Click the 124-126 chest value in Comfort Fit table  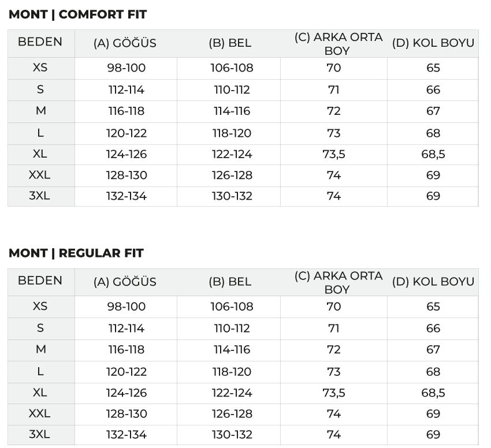click(x=127, y=154)
